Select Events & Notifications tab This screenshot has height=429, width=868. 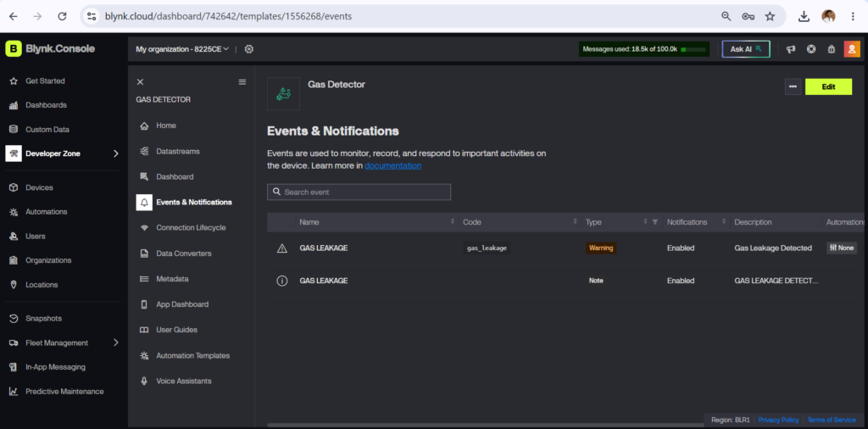coord(194,202)
